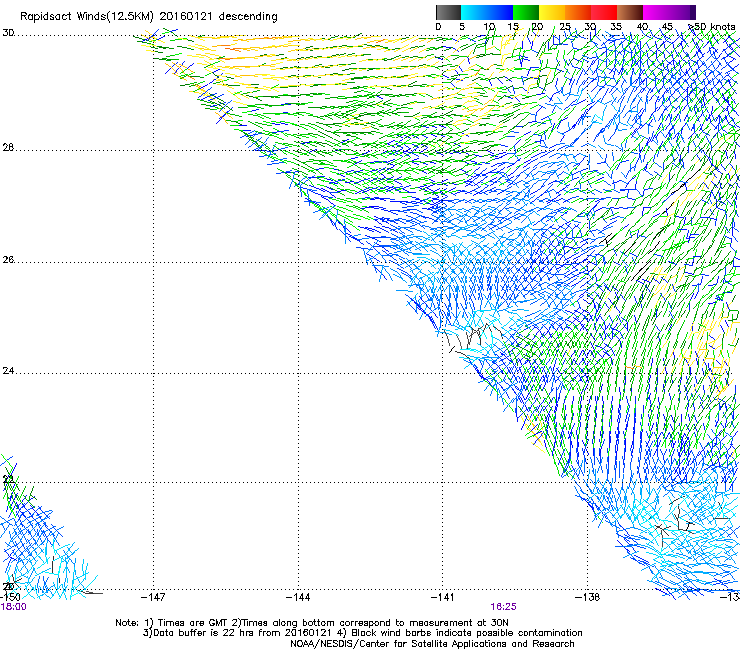This screenshot has height=650, width=740.
Task: Click the "3)Data buffer is 22 hrs" note line
Action: [362, 633]
